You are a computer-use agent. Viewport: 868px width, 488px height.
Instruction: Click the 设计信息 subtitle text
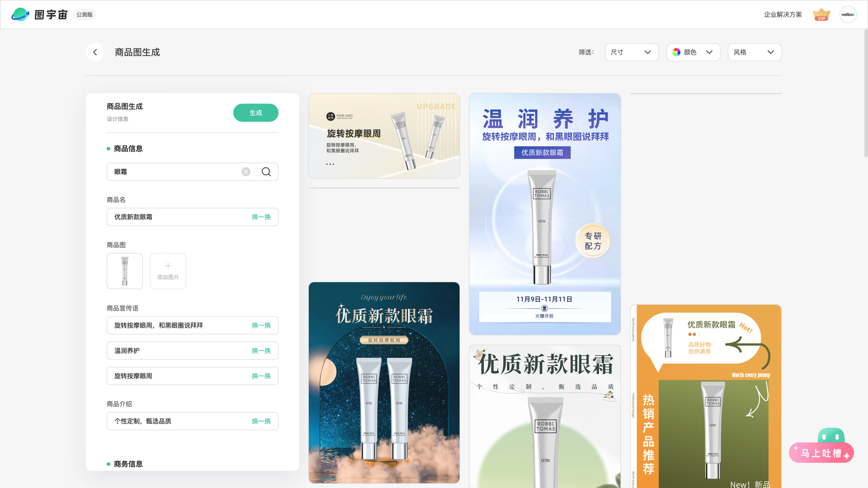click(x=117, y=119)
